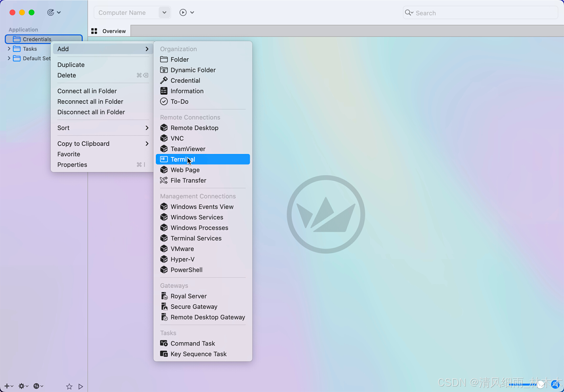Viewport: 564px width, 392px height.
Task: Click the bottom play connect icon
Action: [81, 386]
